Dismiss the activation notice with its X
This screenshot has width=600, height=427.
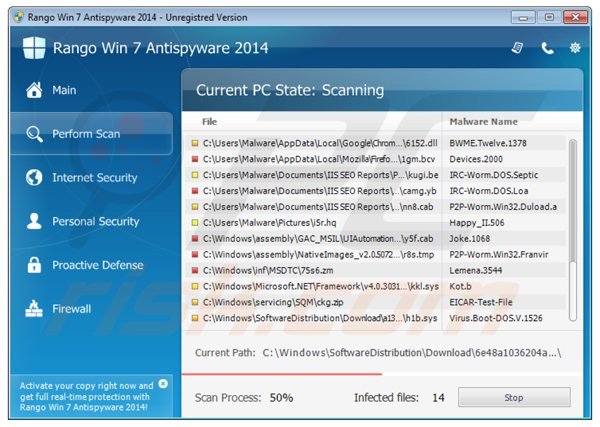(x=163, y=384)
